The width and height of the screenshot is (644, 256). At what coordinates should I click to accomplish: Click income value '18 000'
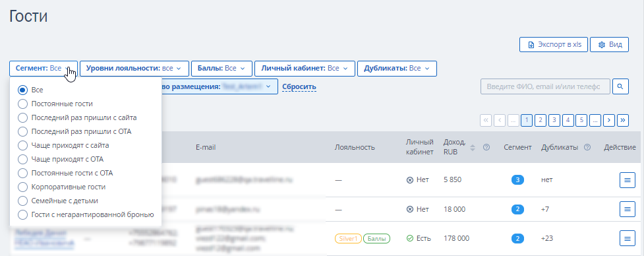coord(455,209)
